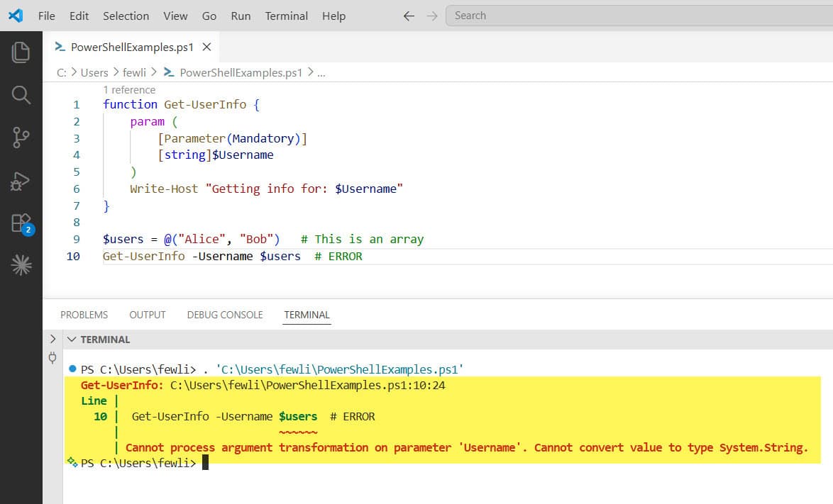Click '[Parameter(Mandatory)]' on line 3
Screen dimensions: 833x504
[x=233, y=138]
